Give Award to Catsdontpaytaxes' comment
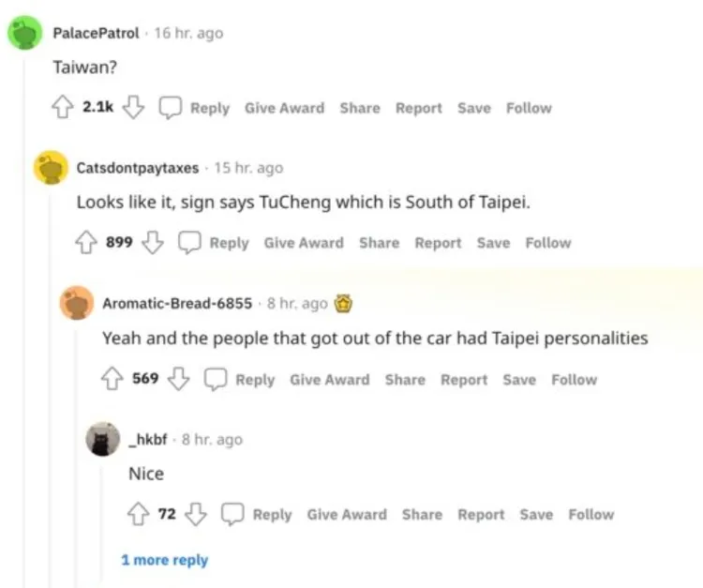The width and height of the screenshot is (703, 588). point(304,243)
